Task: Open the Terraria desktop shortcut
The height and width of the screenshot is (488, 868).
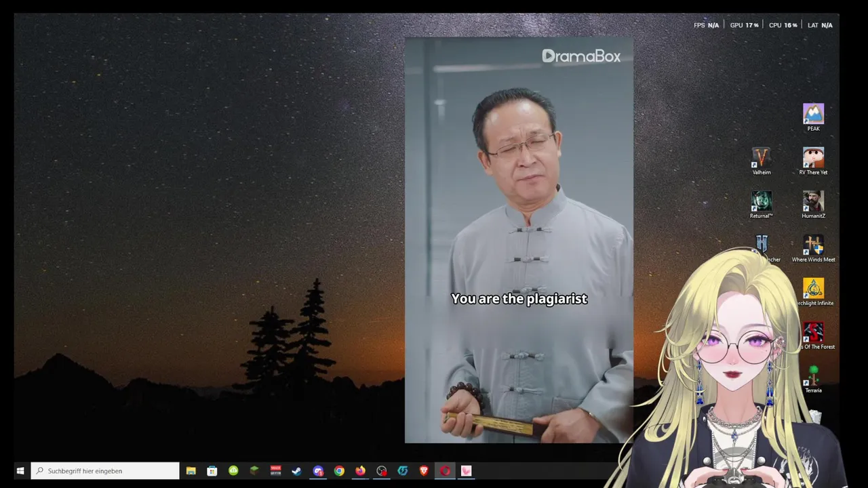Action: pos(813,380)
